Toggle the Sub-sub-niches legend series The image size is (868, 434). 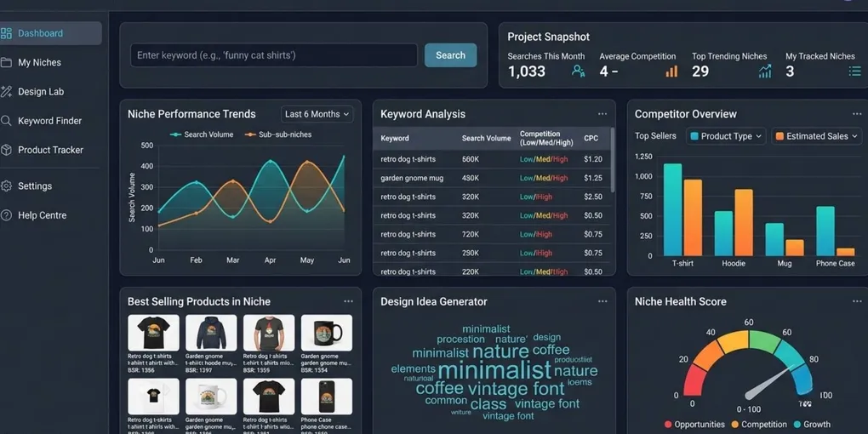[x=278, y=134]
